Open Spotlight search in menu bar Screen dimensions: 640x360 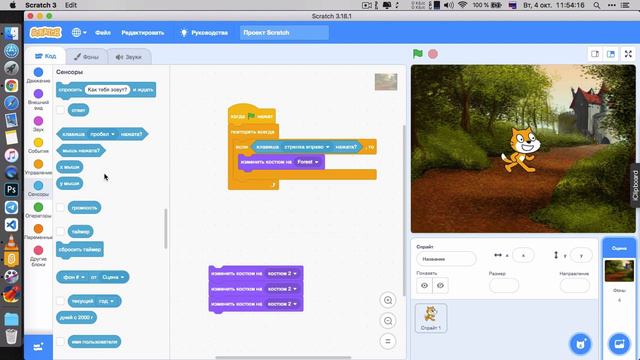(597, 5)
